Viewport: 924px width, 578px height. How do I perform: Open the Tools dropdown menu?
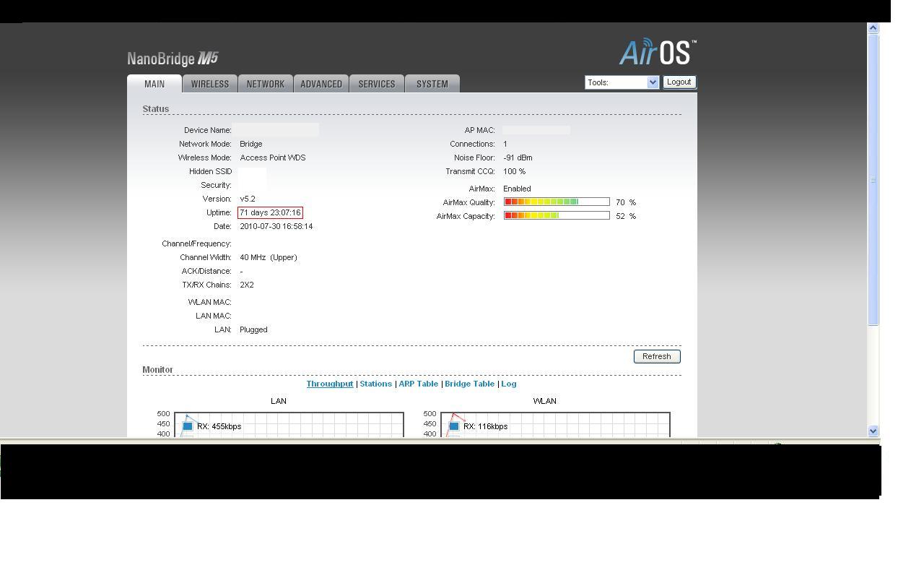622,82
